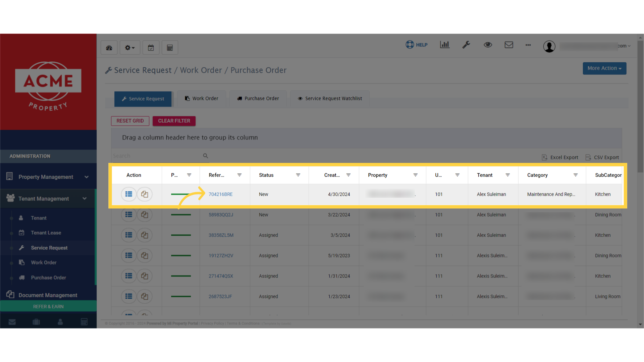Open the Status column filter icon
644x362 pixels.
(x=298, y=175)
